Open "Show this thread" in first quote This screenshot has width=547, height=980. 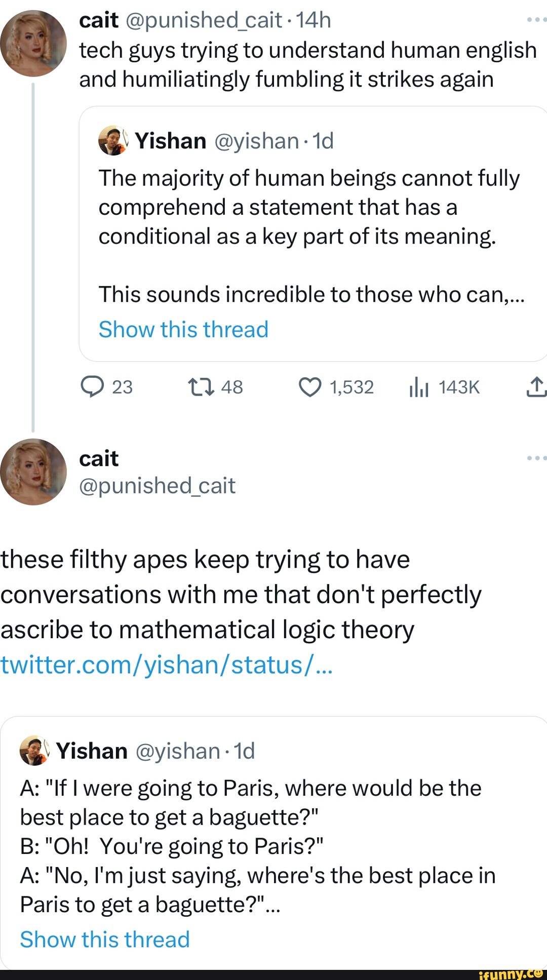point(183,330)
